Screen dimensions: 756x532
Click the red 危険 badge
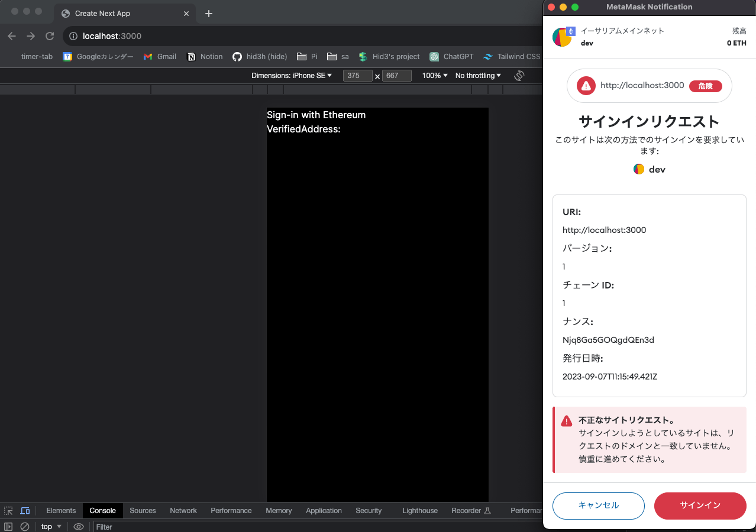(x=706, y=86)
